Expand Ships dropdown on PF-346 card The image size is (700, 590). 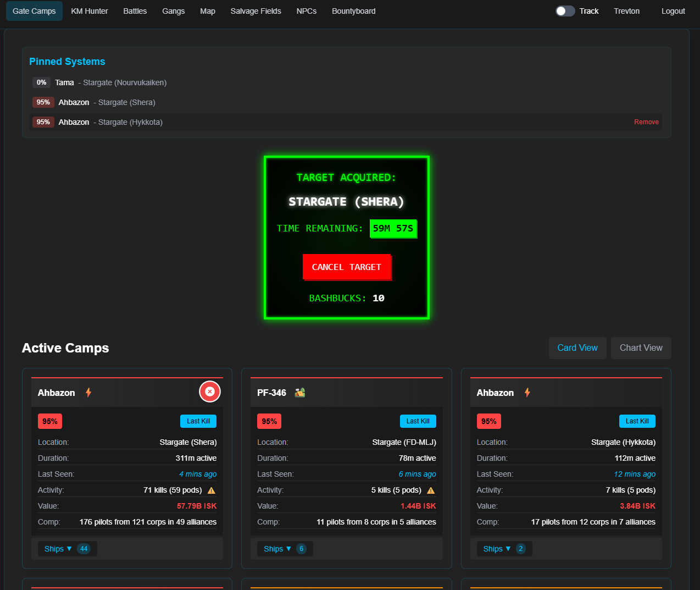tap(277, 549)
